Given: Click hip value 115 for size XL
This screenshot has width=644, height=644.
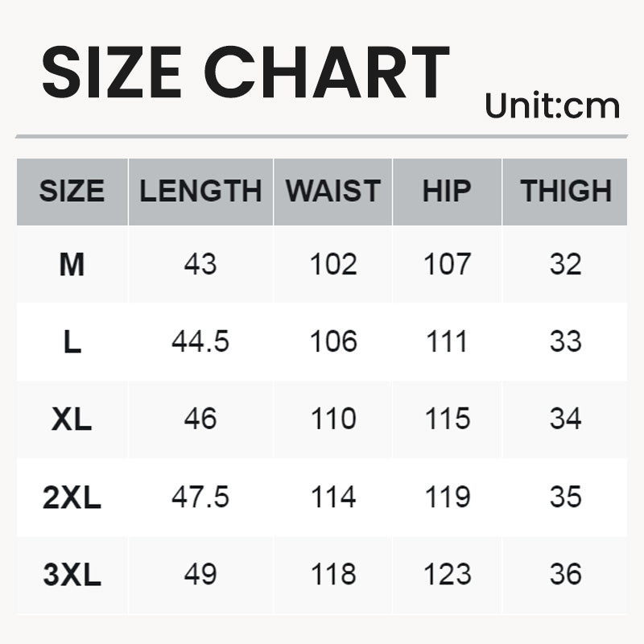Looking at the screenshot, I should click(447, 419).
